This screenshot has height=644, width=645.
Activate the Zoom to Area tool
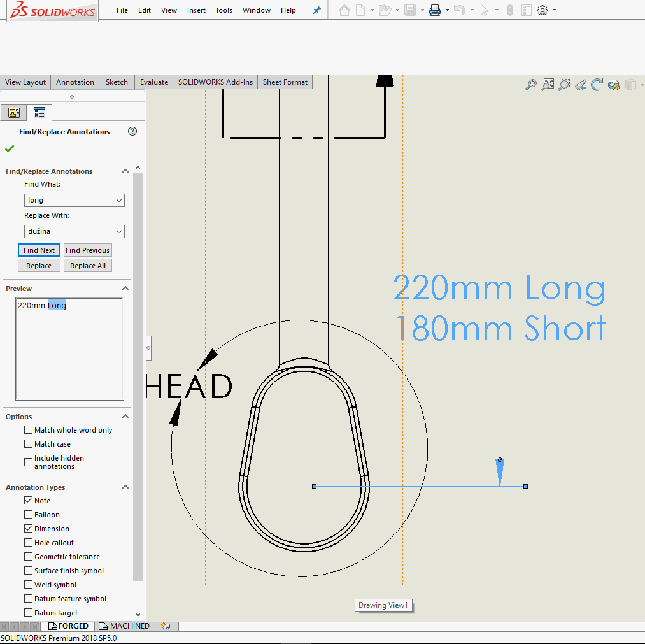(563, 84)
